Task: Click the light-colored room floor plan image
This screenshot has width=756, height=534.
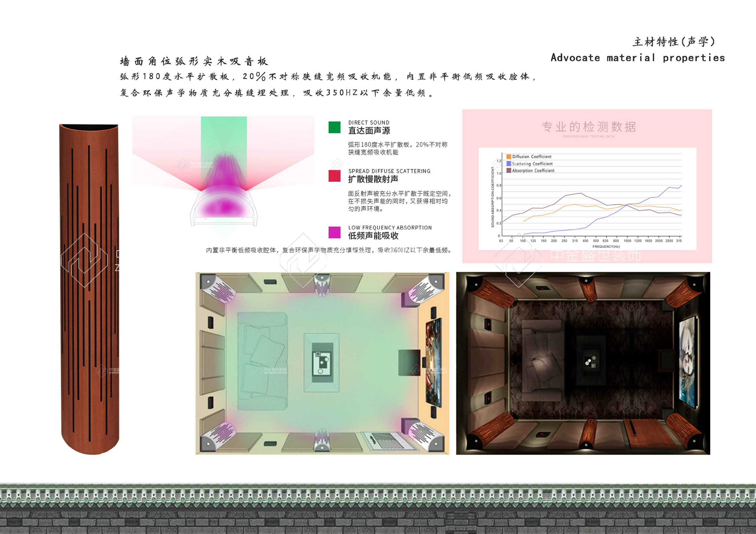Action: (322, 363)
